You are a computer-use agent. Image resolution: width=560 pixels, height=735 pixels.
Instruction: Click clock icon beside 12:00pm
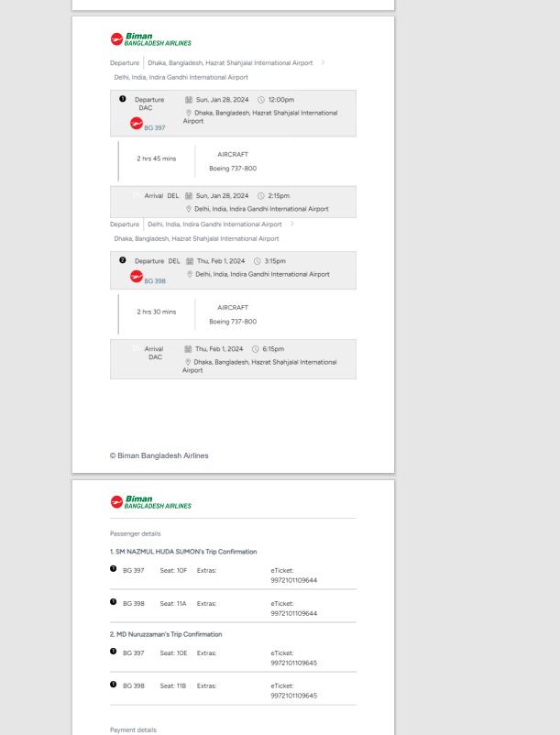261,100
